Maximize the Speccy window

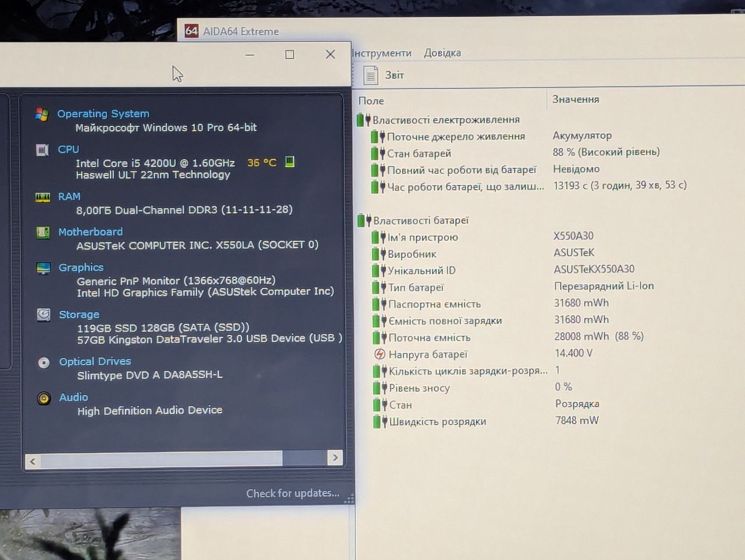coord(289,55)
